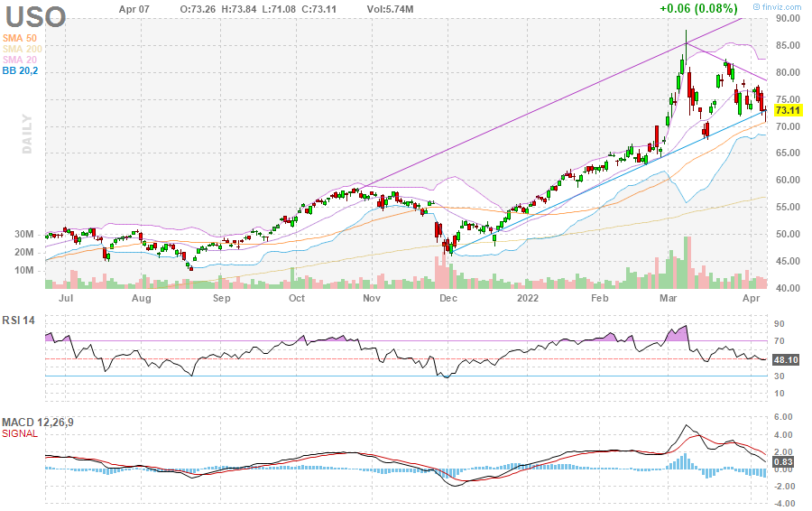Image resolution: width=812 pixels, height=511 pixels.
Task: Click the 20M volume scale label
Action: click(23, 253)
